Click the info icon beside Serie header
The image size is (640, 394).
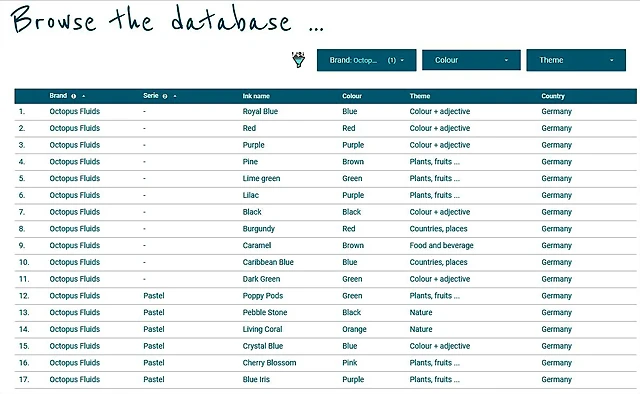point(165,96)
